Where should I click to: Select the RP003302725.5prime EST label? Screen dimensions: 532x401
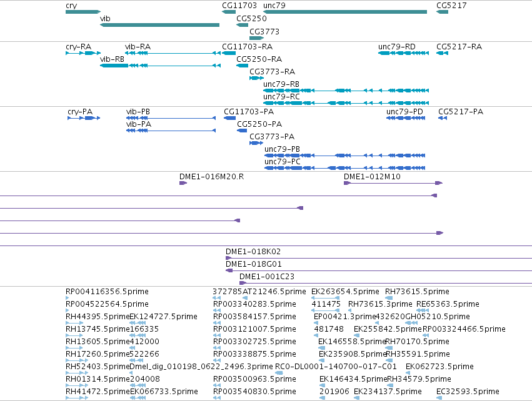(254, 342)
